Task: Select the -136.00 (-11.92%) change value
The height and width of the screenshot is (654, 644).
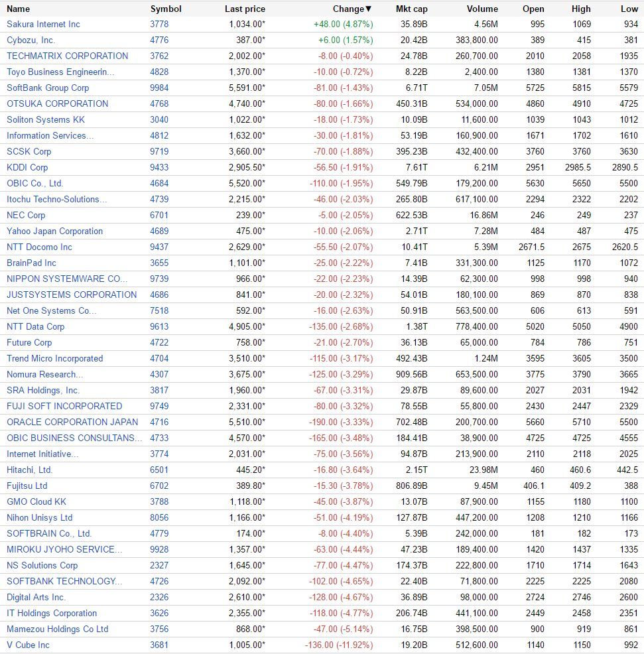Action: point(339,645)
